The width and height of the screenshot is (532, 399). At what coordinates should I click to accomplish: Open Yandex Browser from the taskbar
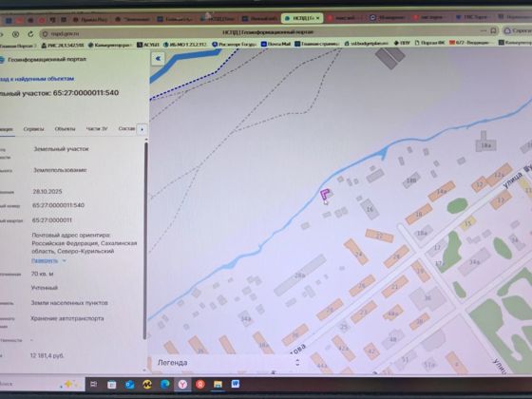[x=182, y=385]
